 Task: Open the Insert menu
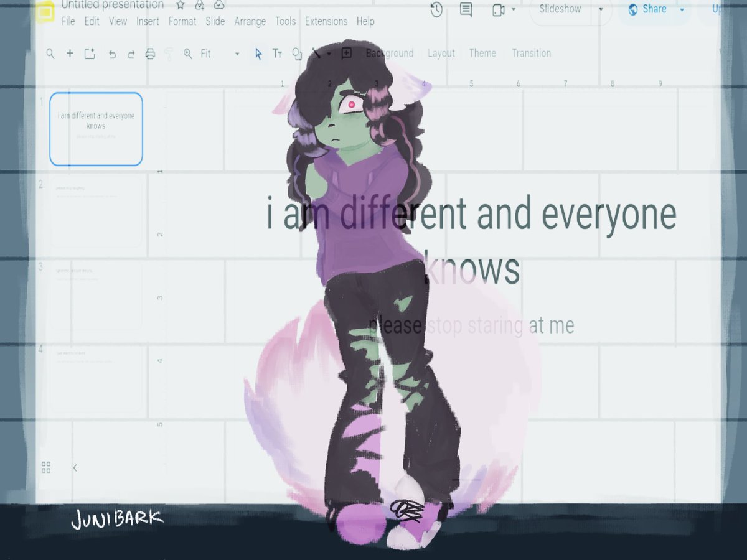[x=148, y=21]
